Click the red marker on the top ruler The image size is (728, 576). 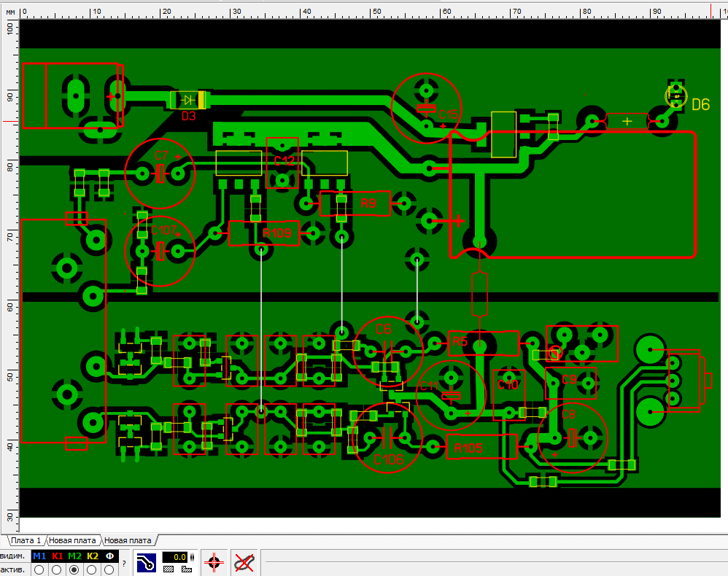(710, 11)
